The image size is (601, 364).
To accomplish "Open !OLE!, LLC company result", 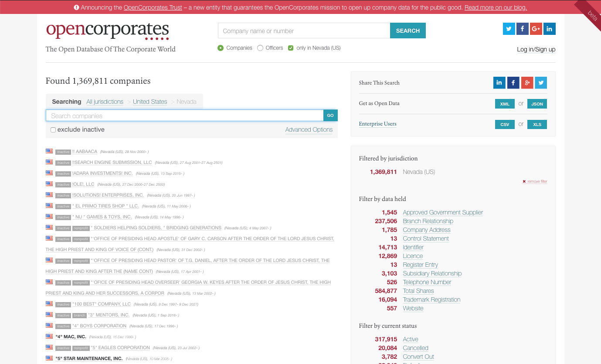I will pos(83,184).
